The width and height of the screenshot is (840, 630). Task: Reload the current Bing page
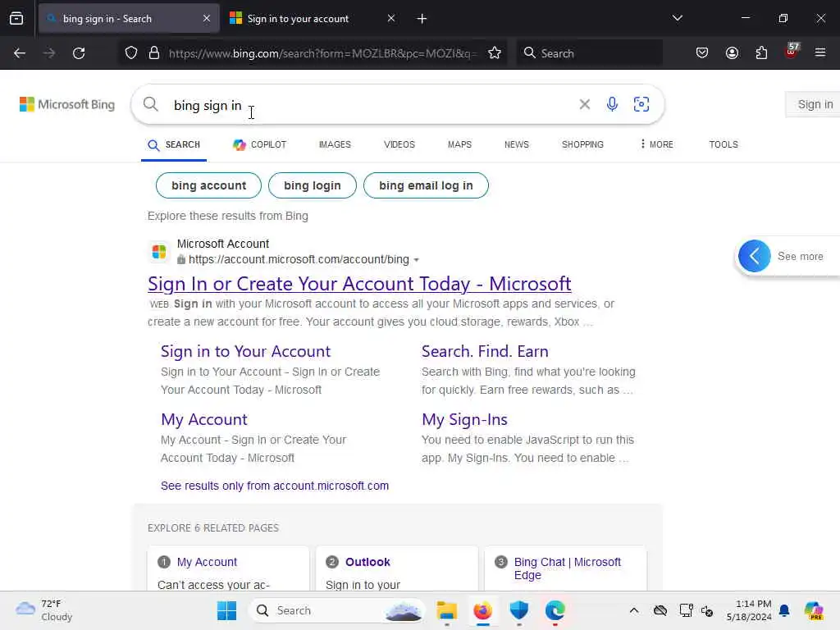pos(79,53)
